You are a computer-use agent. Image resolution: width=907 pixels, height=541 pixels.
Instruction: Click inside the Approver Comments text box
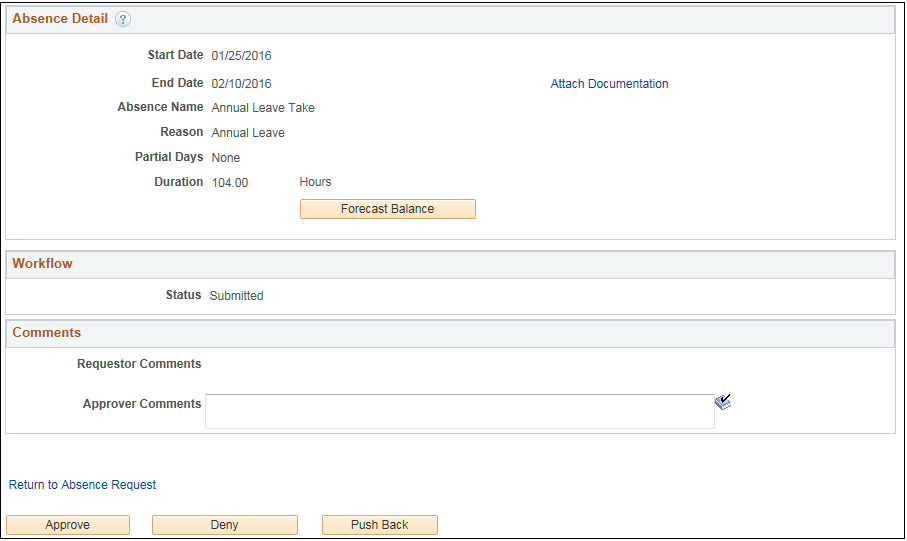(460, 411)
